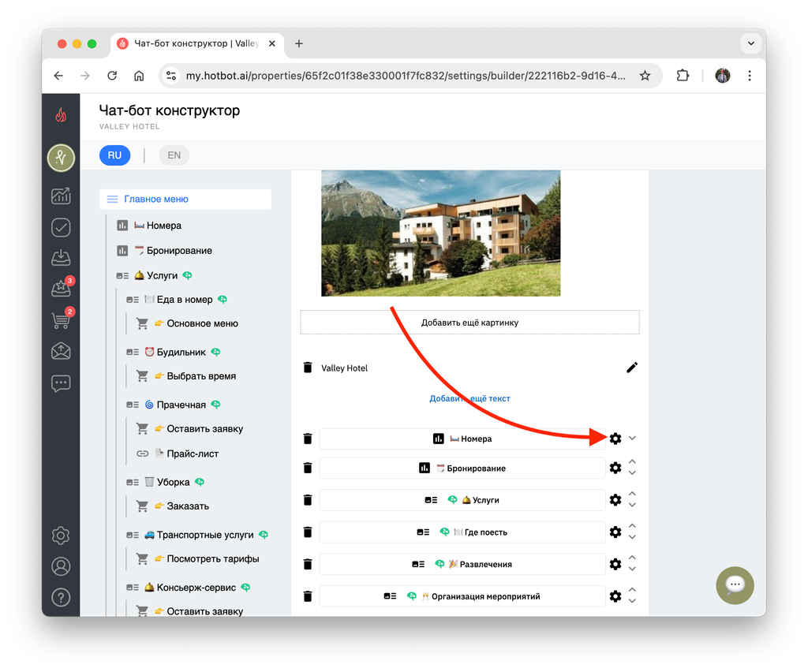Viewport: 808px width, 672px height.
Task: Open browser extensions puzzle icon
Action: (683, 76)
